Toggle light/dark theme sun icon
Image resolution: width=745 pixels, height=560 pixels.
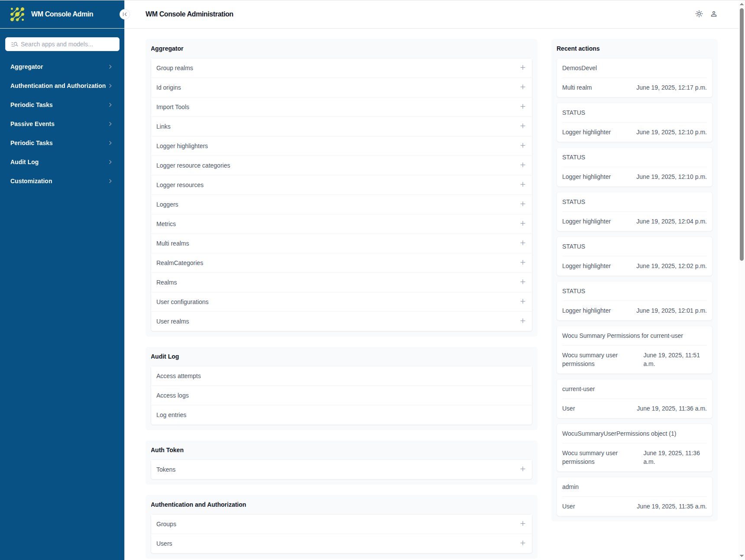699,14
